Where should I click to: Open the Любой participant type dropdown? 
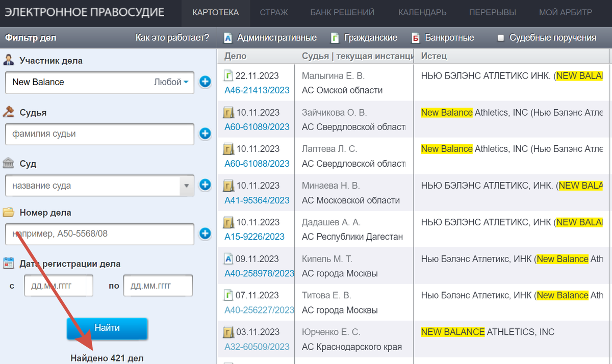(x=171, y=82)
